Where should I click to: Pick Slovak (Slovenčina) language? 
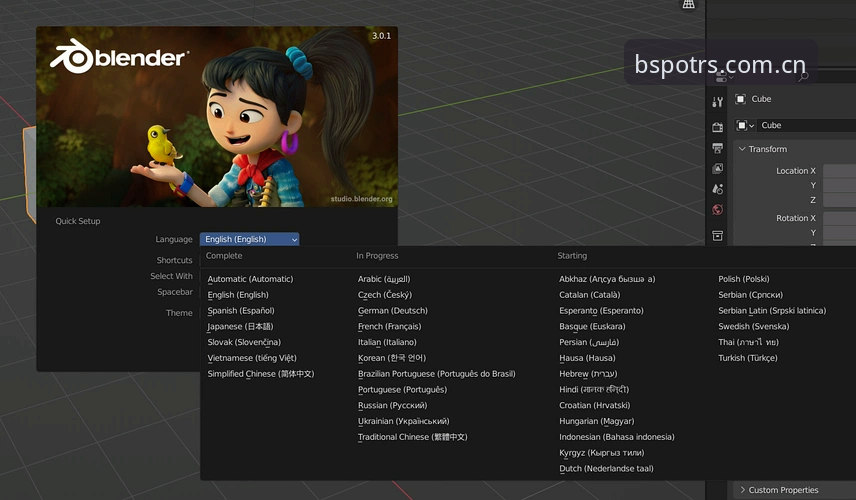244,342
